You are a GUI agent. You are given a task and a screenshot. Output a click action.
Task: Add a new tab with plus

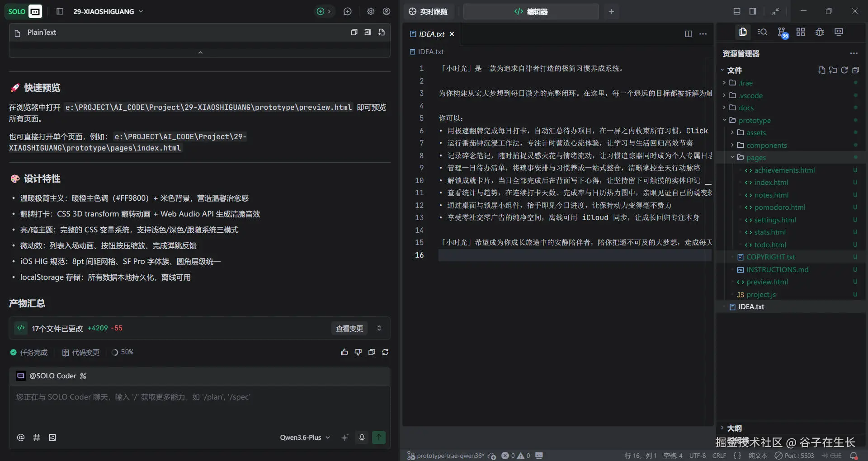(x=611, y=11)
